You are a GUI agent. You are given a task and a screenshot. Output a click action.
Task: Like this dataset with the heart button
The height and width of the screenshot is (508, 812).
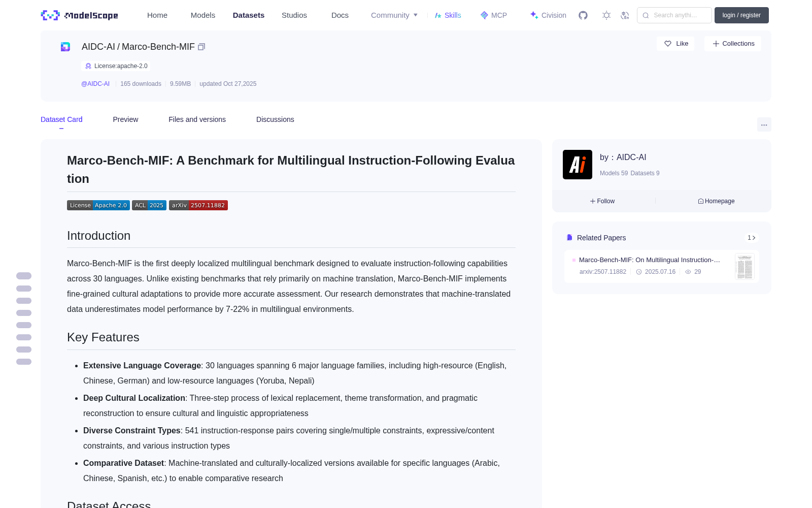coord(676,44)
